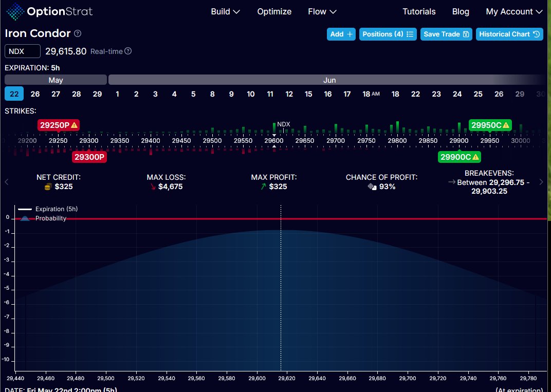Select June 1 expiration date

(117, 94)
